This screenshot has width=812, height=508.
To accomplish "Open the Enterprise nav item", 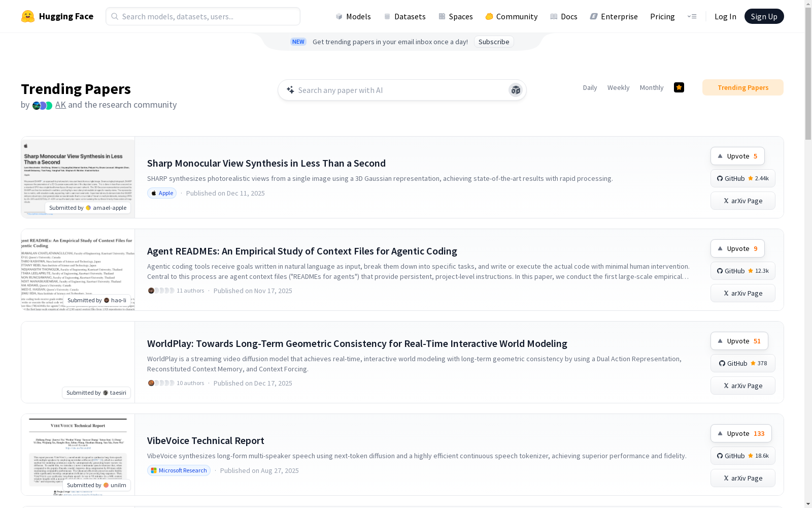I will click(x=614, y=16).
